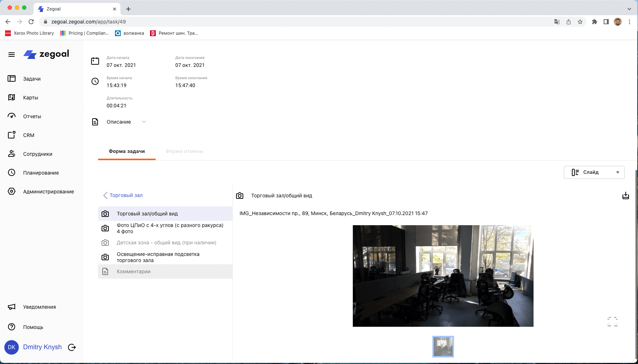Image resolution: width=638 pixels, height=364 pixels.
Task: Open the Карты section in sidebar
Action: [31, 97]
